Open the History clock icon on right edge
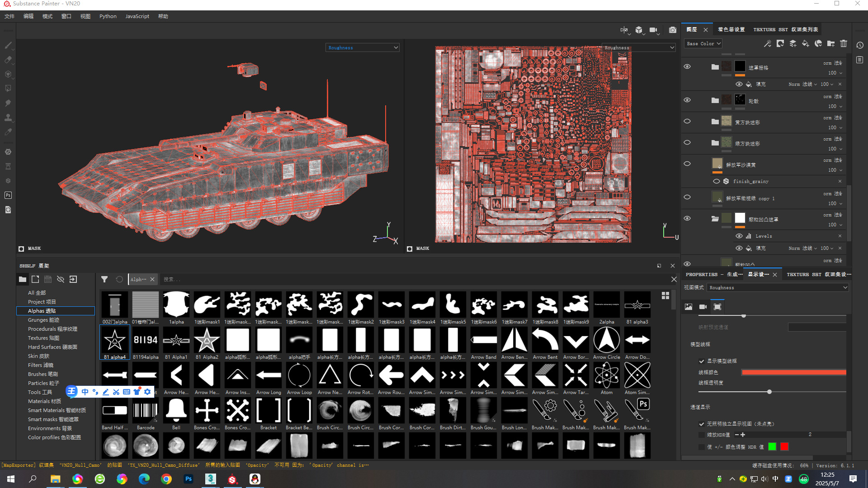 point(860,45)
